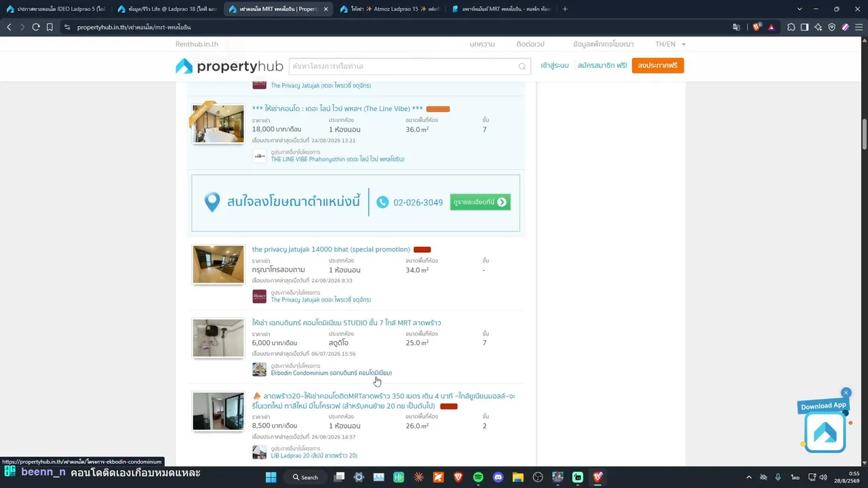The height and width of the screenshot is (488, 868).
Task: Click the phone icon beside 02-026-3049
Action: point(382,202)
